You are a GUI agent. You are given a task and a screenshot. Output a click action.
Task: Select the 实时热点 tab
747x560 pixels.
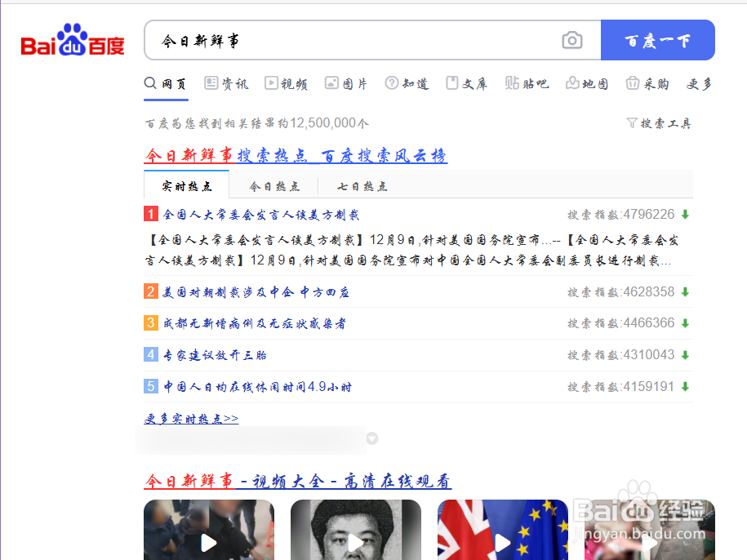pyautogui.click(x=187, y=186)
